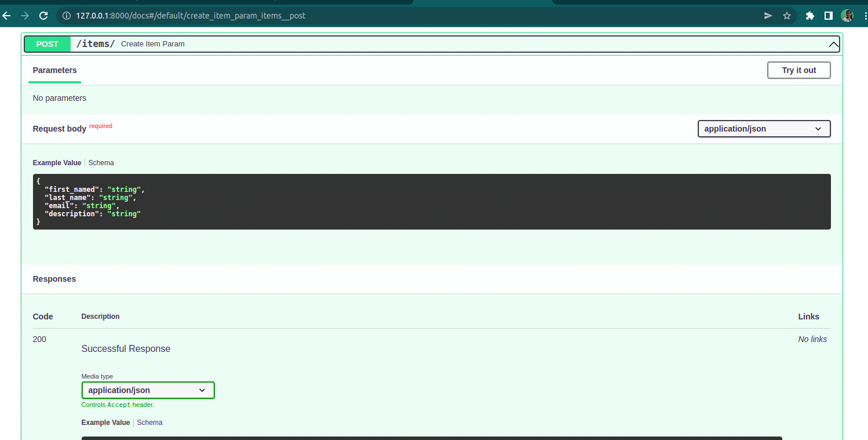The image size is (868, 440).
Task: Click the POST method badge
Action: coord(47,43)
